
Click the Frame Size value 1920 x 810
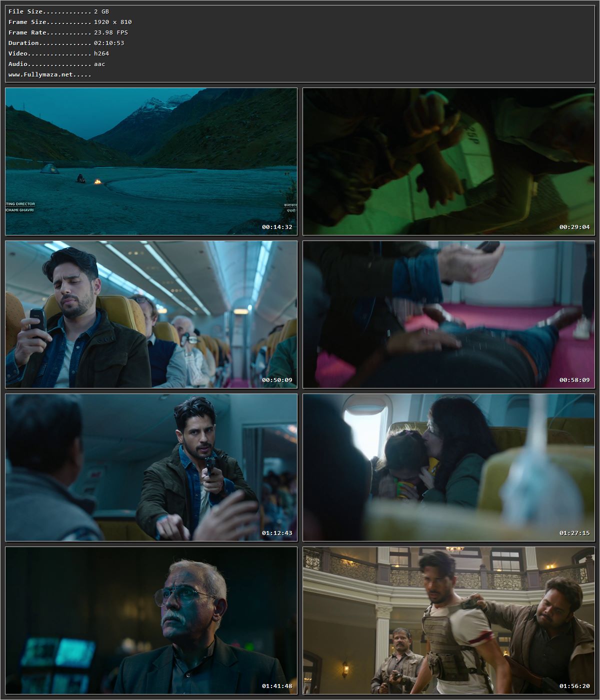(x=113, y=22)
